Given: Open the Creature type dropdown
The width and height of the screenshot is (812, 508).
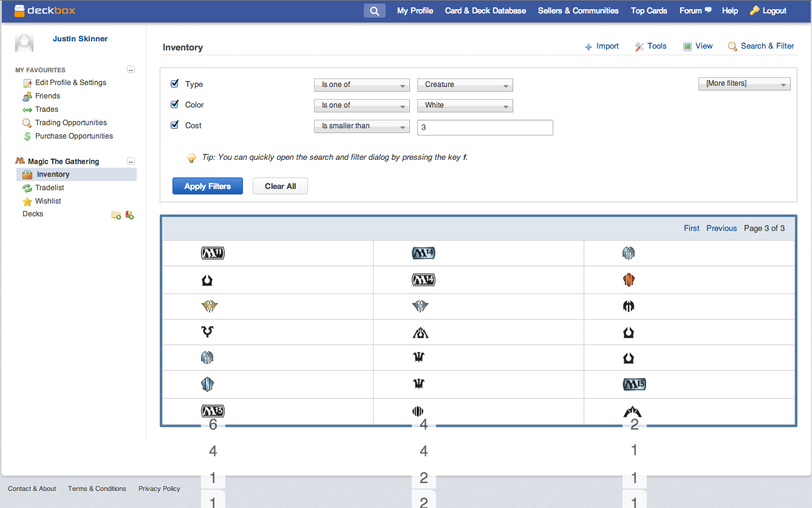Looking at the screenshot, I should [465, 85].
